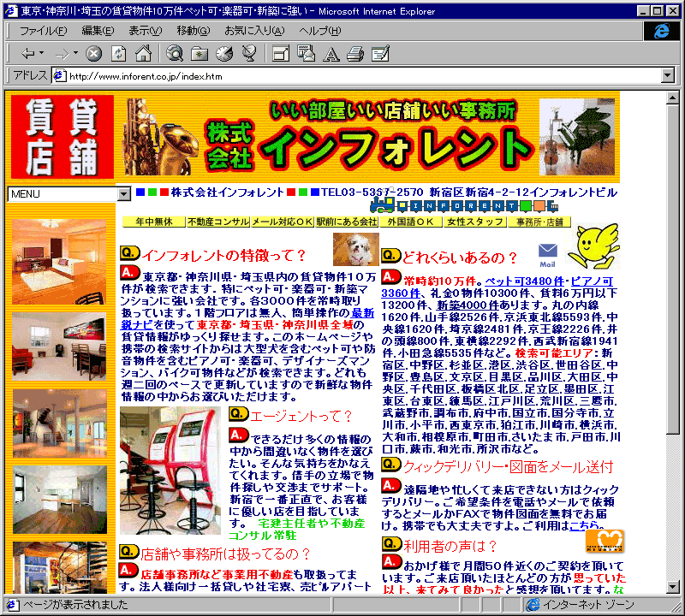Click the Edit page toolbar icon
The image size is (685, 616).
[x=380, y=54]
